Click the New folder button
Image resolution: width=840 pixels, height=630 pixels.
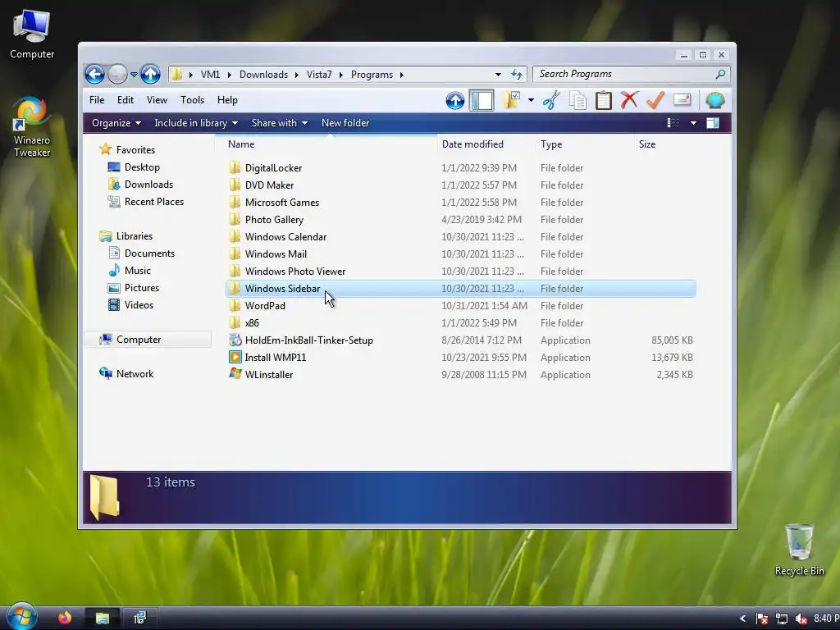click(x=345, y=123)
